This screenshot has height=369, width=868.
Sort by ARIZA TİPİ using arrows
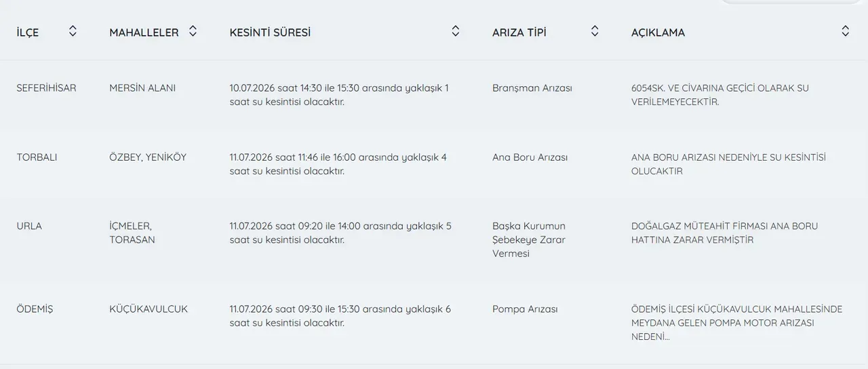(x=595, y=31)
